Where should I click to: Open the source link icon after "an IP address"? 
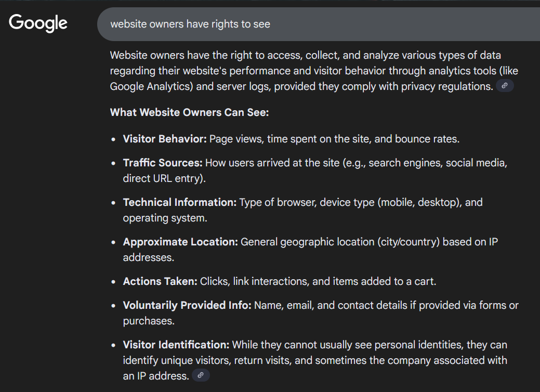pyautogui.click(x=201, y=375)
